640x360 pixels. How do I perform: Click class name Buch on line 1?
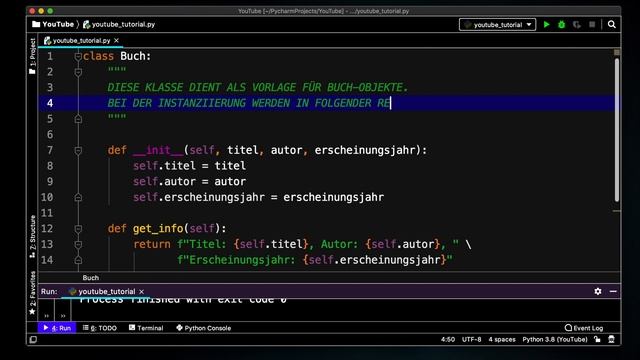pos(133,56)
